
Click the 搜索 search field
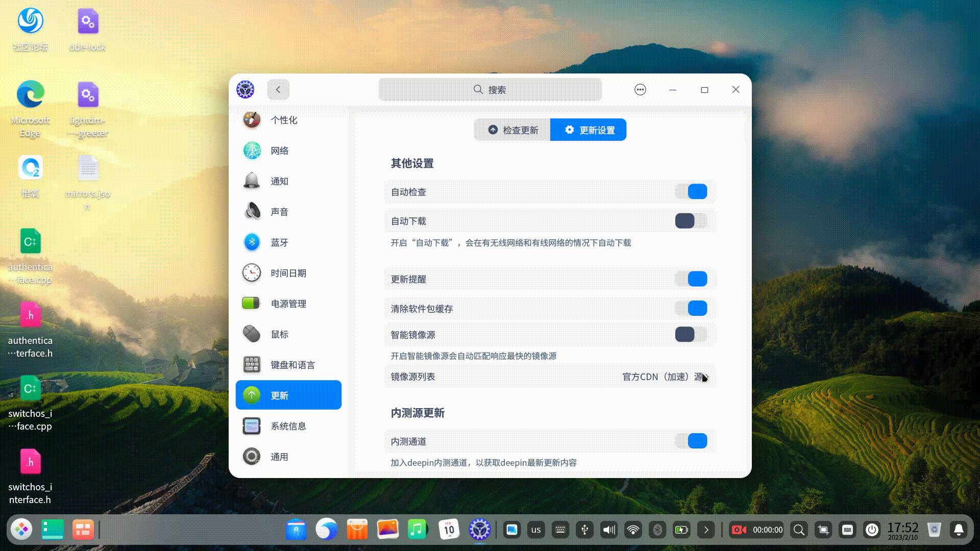(490, 90)
